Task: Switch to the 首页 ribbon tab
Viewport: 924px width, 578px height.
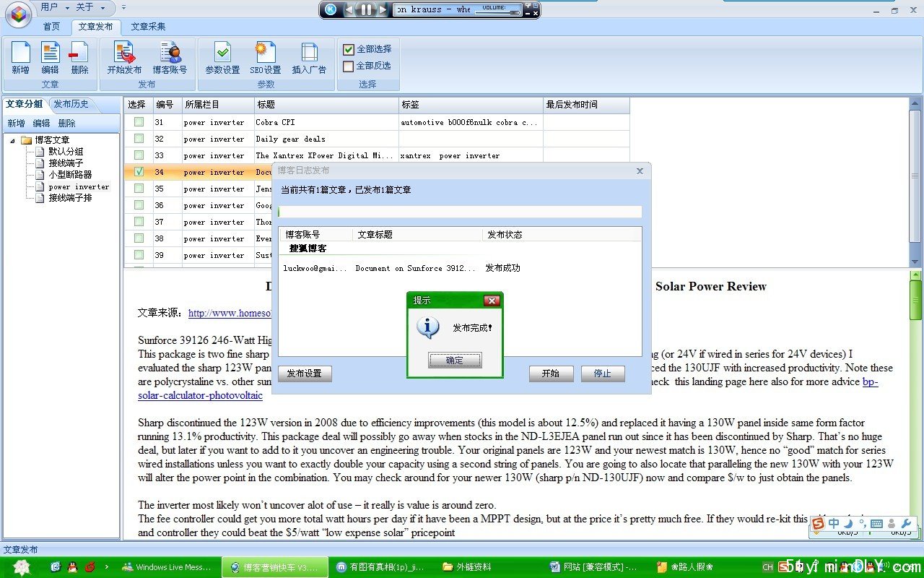Action: (x=51, y=27)
